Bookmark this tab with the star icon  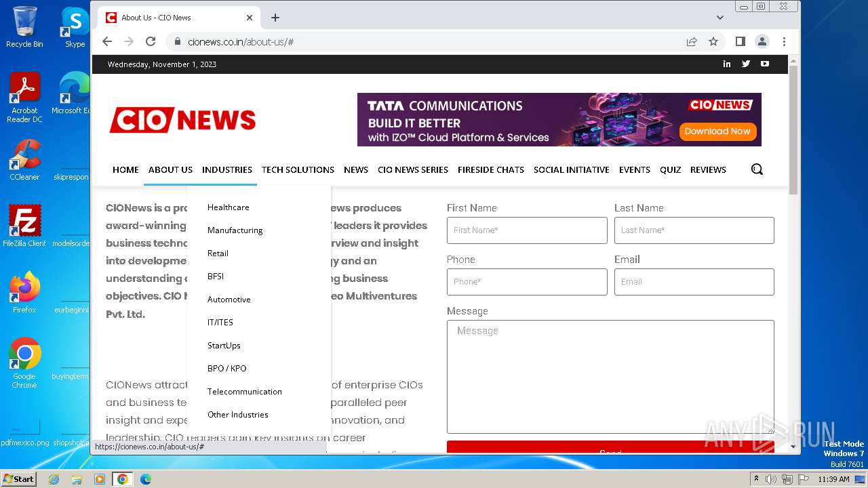[x=713, y=41]
